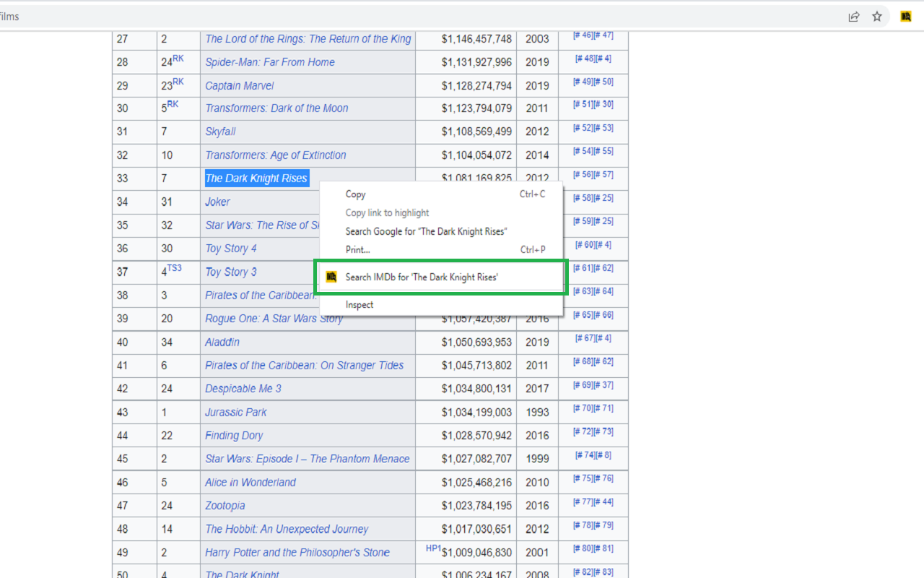
Task: Open The Lord of the Rings: The Return of the King link
Action: point(308,39)
